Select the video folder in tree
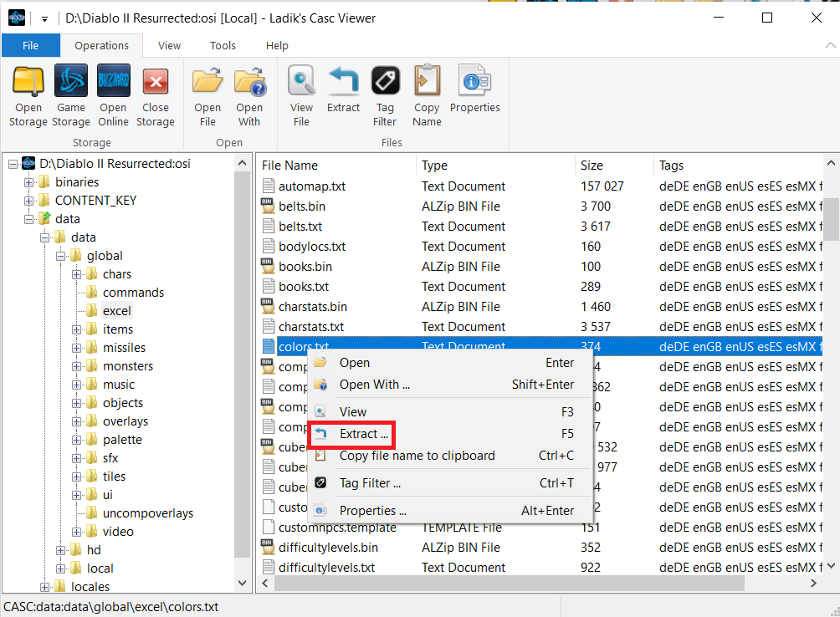 click(x=118, y=532)
